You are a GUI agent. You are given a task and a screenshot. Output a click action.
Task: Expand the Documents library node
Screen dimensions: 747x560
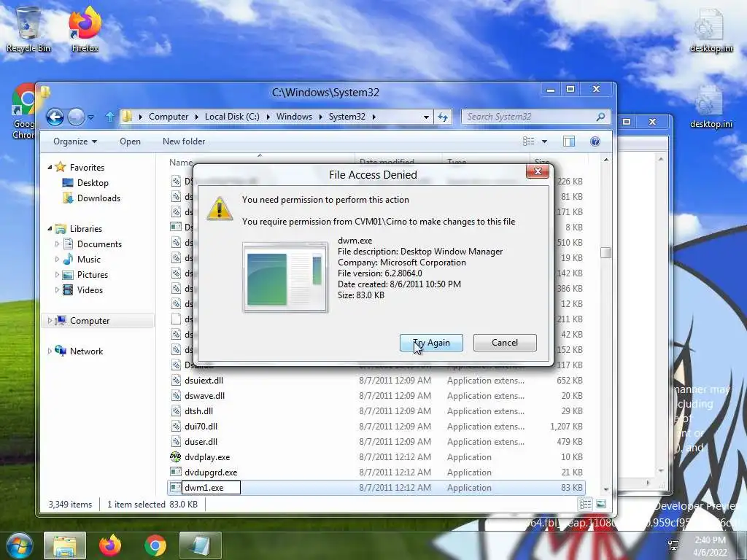click(x=57, y=244)
